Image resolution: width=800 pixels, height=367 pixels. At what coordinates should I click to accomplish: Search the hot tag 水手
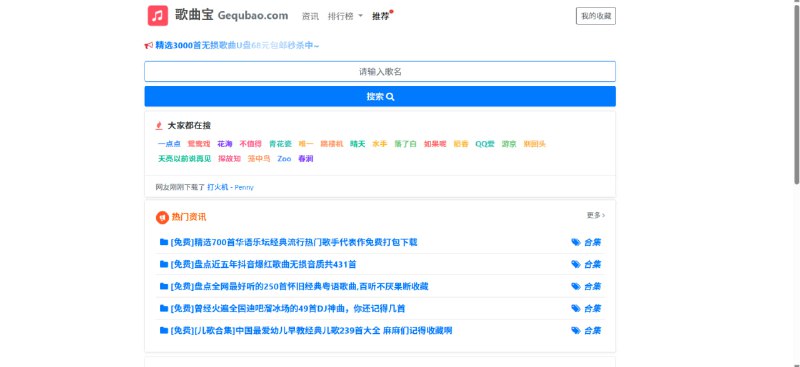(x=380, y=144)
